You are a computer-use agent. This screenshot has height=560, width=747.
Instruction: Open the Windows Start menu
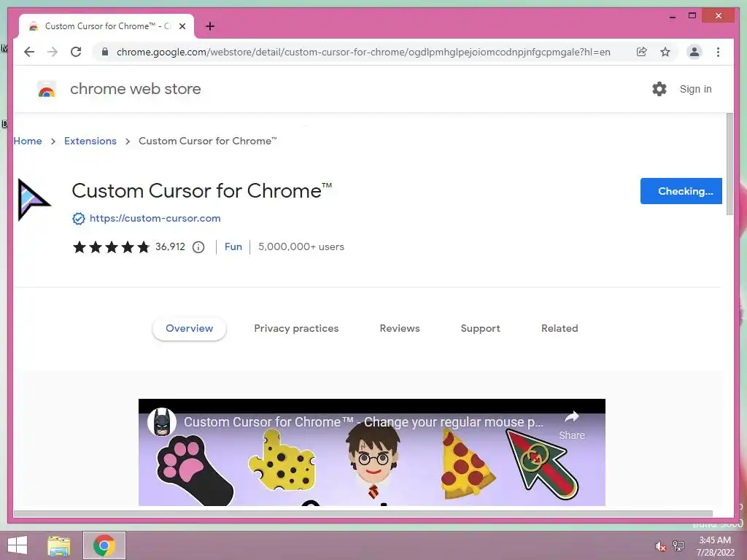[18, 545]
